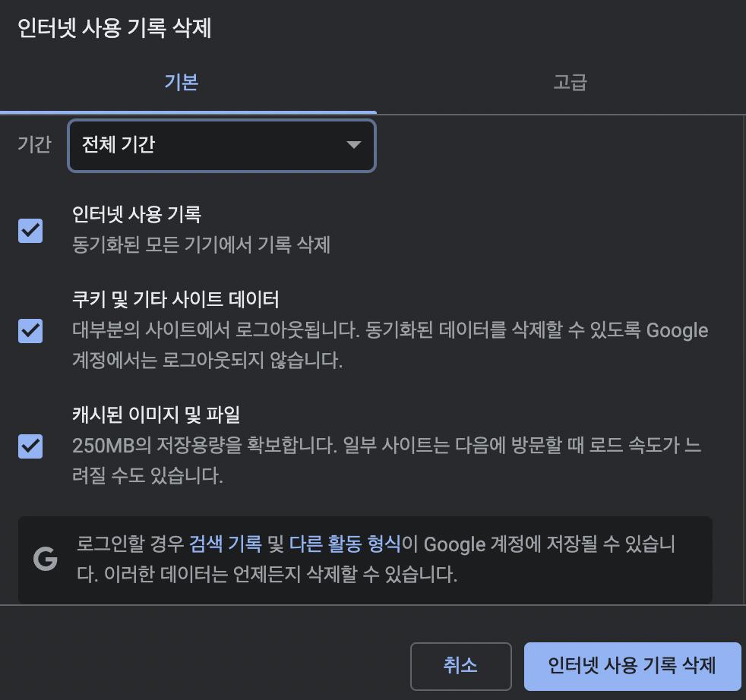Open the 전체 기간 time range dropdown
The width and height of the screenshot is (746, 700).
tap(222, 146)
